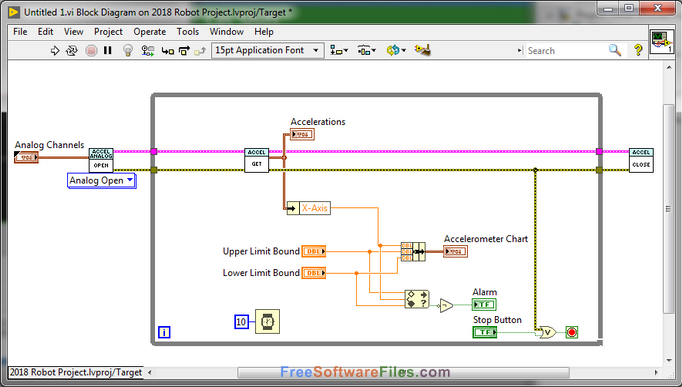
Task: Click the Search input field
Action: click(565, 50)
